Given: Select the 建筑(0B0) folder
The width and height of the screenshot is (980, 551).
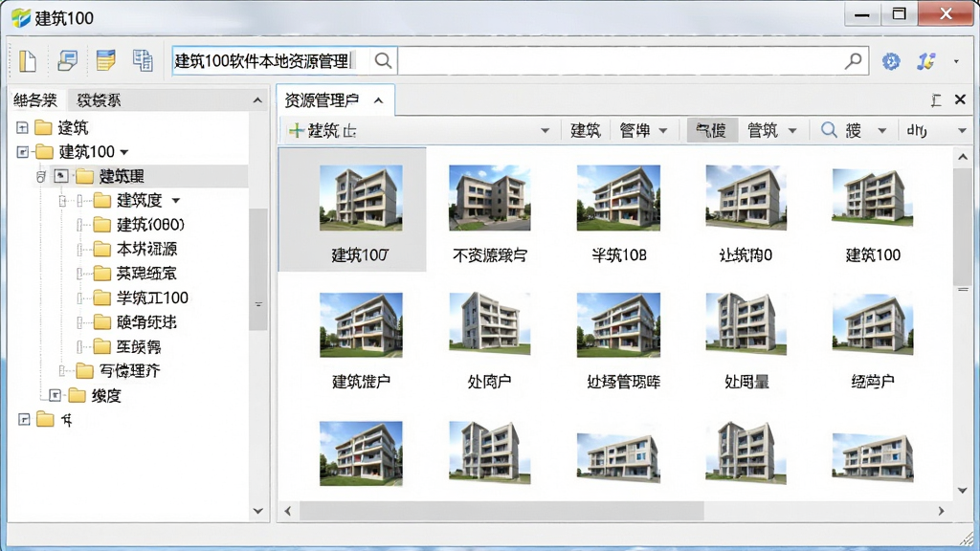Looking at the screenshot, I should pyautogui.click(x=150, y=225).
